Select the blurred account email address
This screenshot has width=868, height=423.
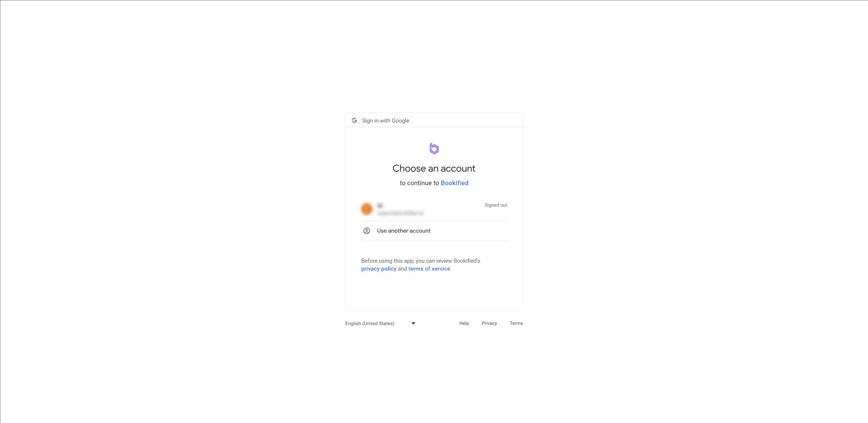(x=400, y=213)
